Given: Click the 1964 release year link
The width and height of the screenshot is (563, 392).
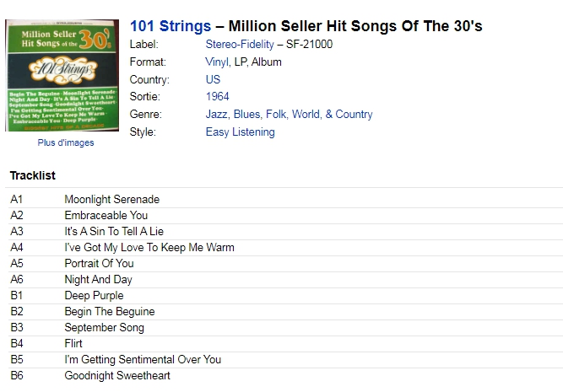Looking at the screenshot, I should point(217,96).
